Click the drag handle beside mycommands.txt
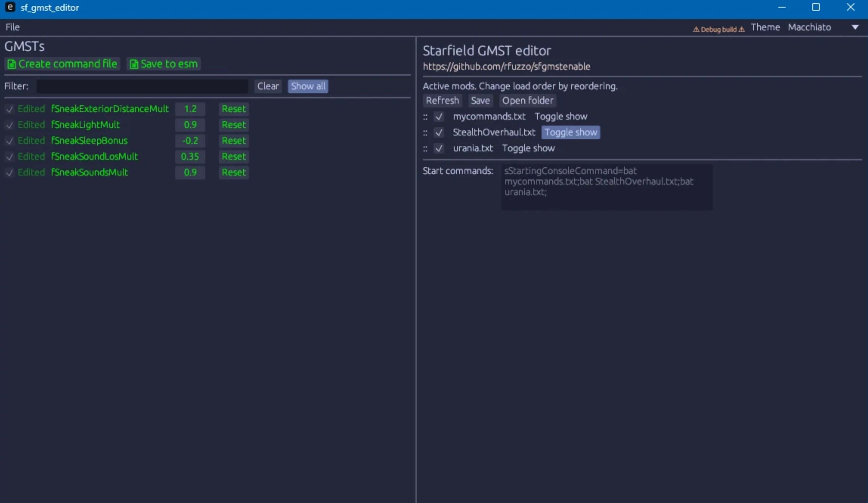This screenshot has width=868, height=503. (x=425, y=117)
